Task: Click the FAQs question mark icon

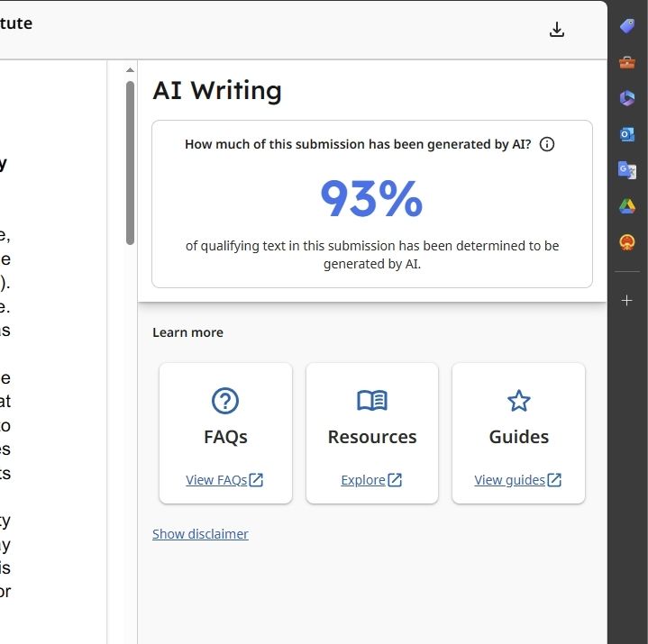Action: click(225, 401)
